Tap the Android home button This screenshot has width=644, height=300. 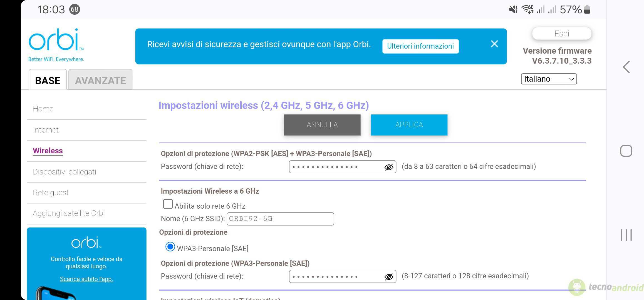click(626, 151)
